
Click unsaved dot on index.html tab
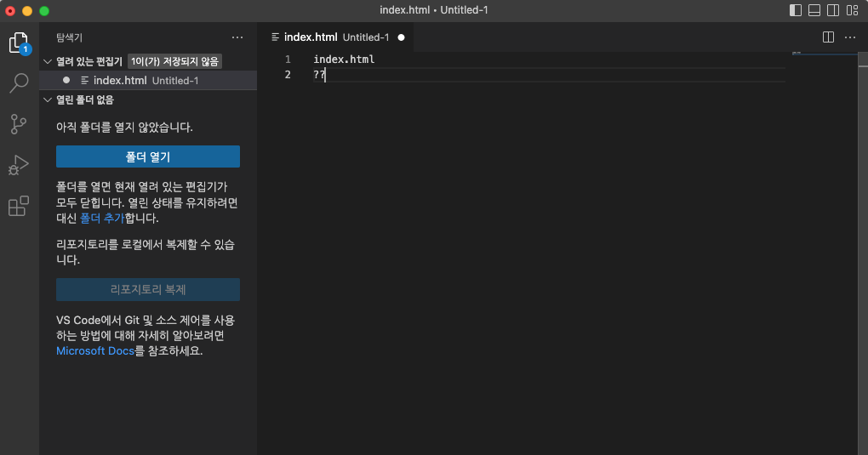[402, 37]
